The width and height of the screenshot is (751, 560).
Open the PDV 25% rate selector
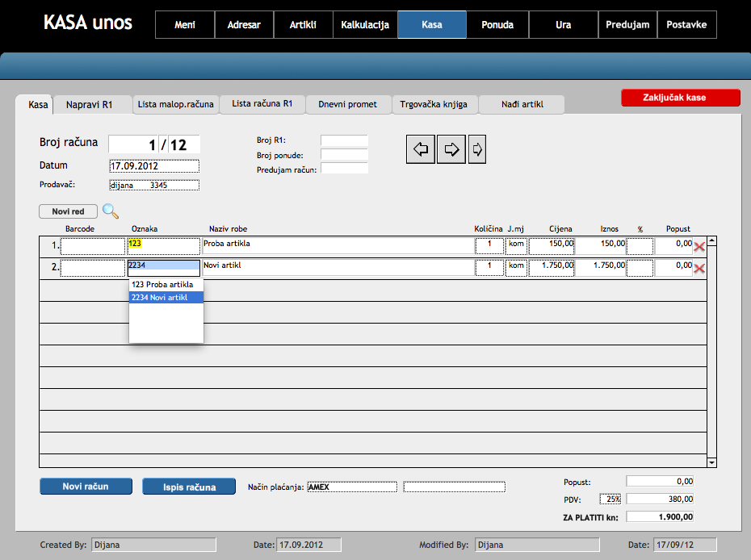tap(610, 499)
